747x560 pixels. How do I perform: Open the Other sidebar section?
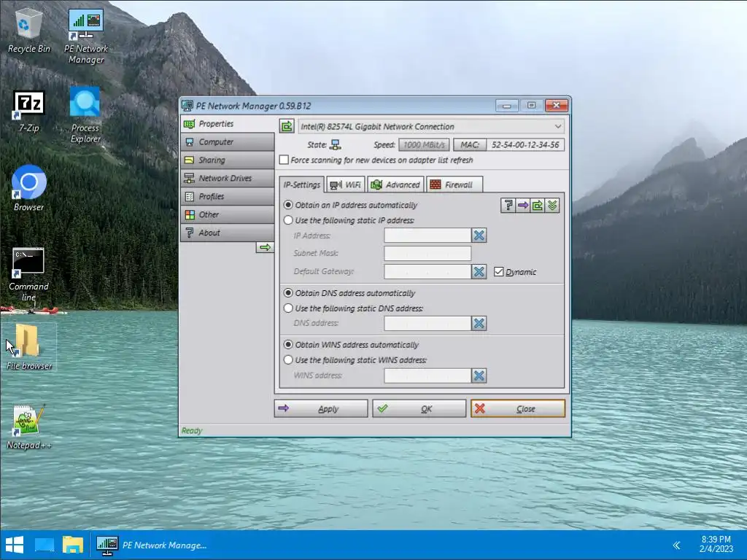(x=228, y=214)
